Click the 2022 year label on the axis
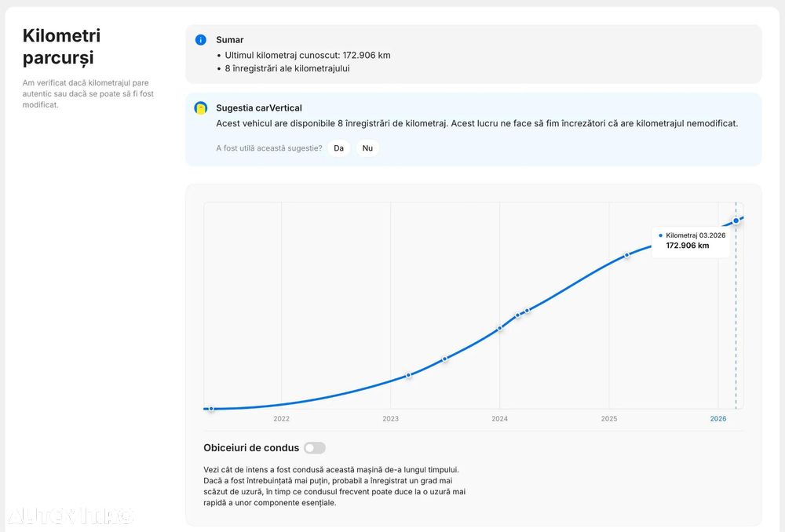 click(x=281, y=419)
